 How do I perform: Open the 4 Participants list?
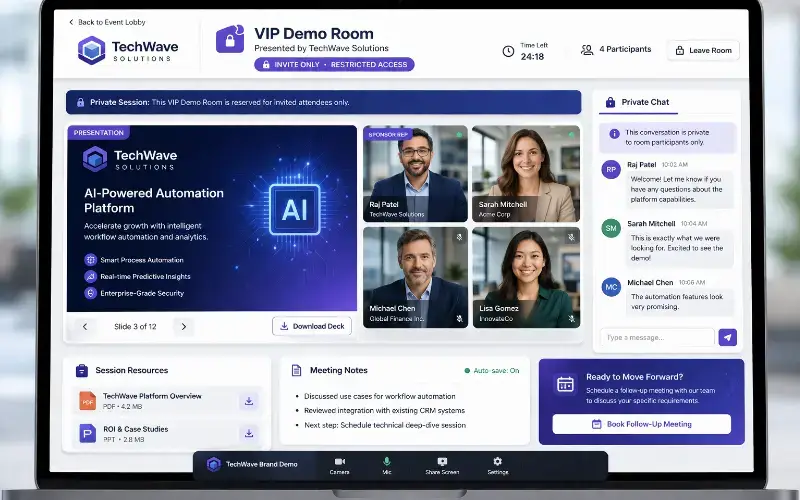tap(616, 49)
